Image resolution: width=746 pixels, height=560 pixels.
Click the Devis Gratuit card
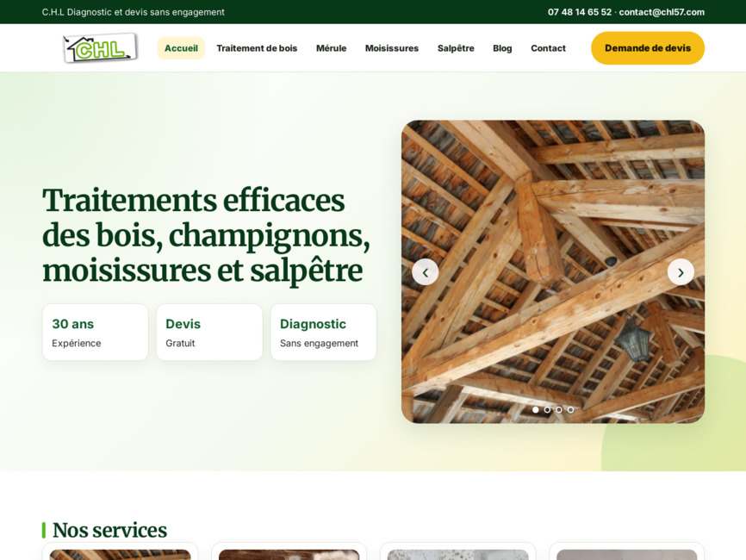click(x=209, y=332)
